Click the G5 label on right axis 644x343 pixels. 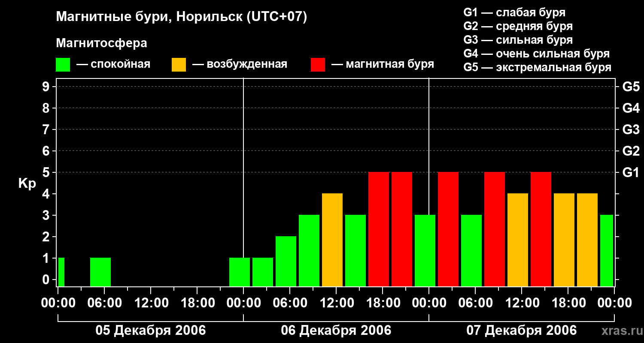click(631, 87)
